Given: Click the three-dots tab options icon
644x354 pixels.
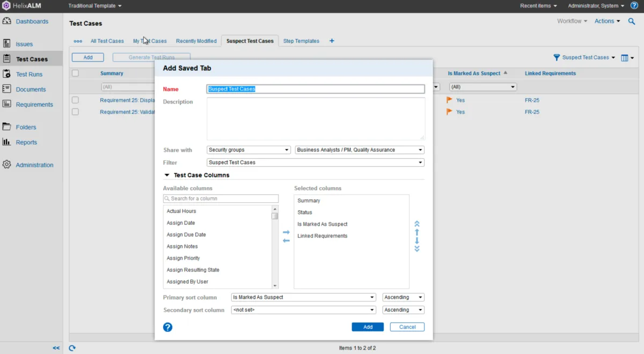Looking at the screenshot, I should click(78, 41).
